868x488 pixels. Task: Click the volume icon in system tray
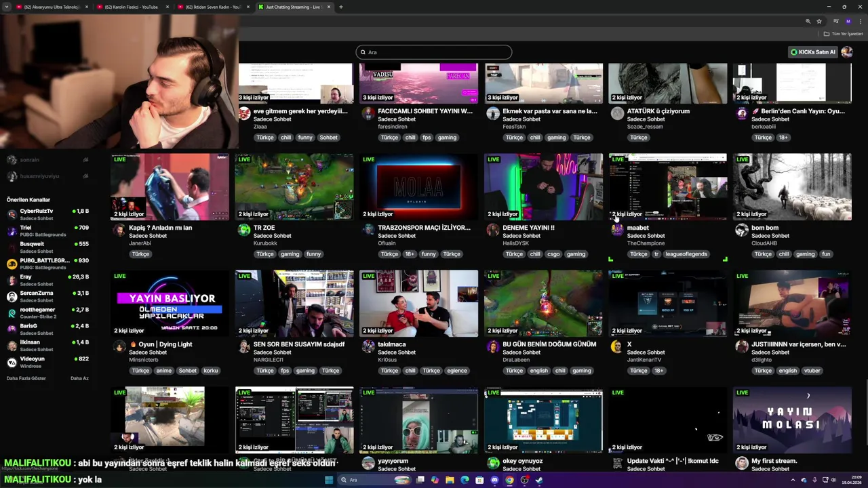[833, 480]
